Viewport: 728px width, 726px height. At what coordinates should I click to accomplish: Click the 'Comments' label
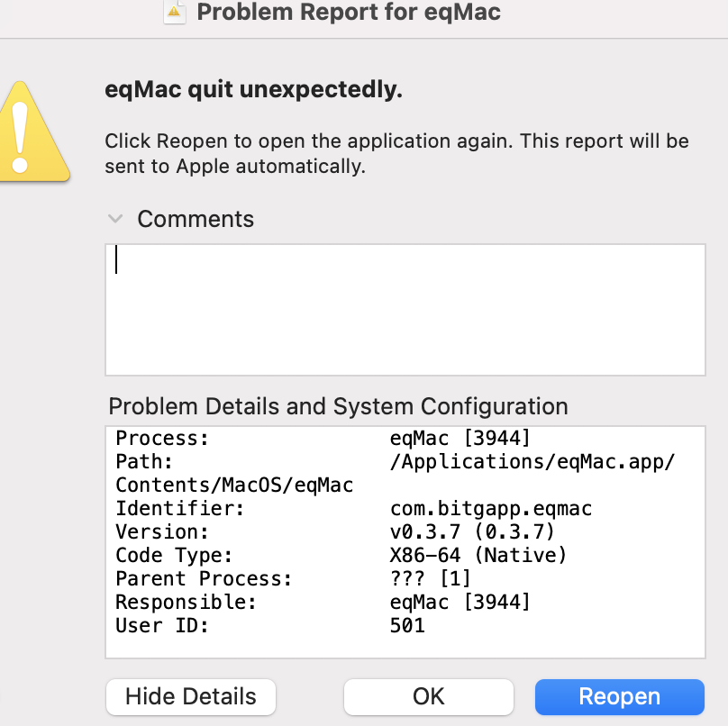coord(196,219)
